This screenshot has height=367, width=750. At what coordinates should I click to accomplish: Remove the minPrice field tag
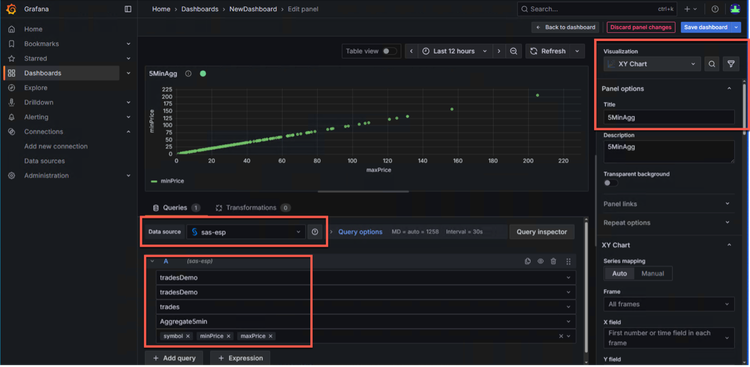[x=229, y=336]
